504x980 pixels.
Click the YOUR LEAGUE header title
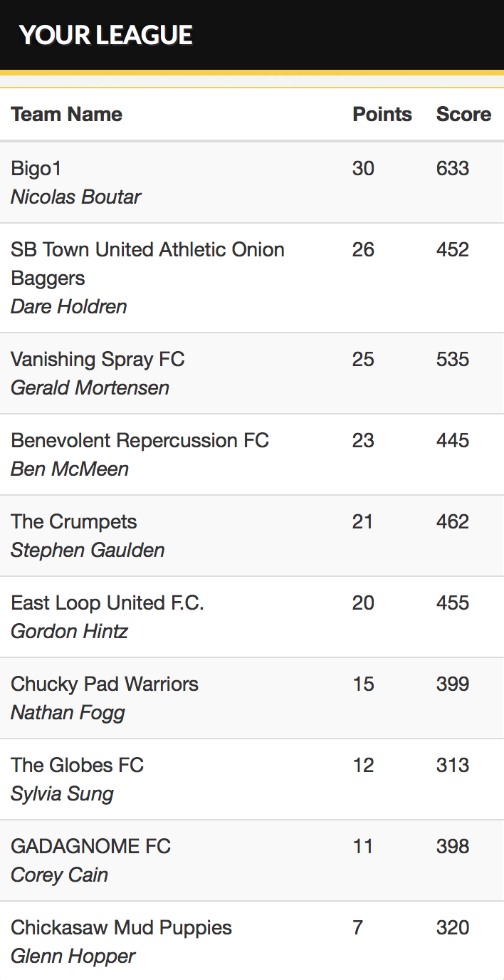pos(105,35)
